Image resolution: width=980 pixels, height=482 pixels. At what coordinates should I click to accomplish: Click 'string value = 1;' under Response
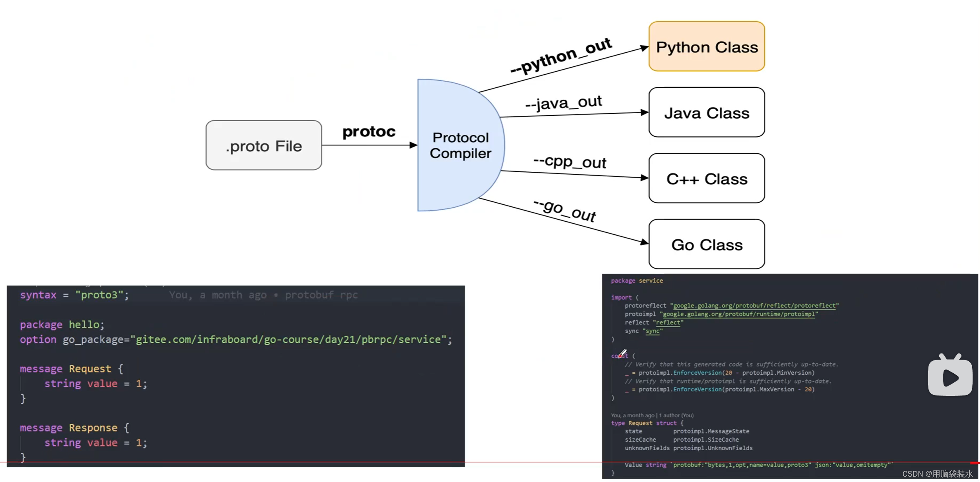[x=96, y=442]
